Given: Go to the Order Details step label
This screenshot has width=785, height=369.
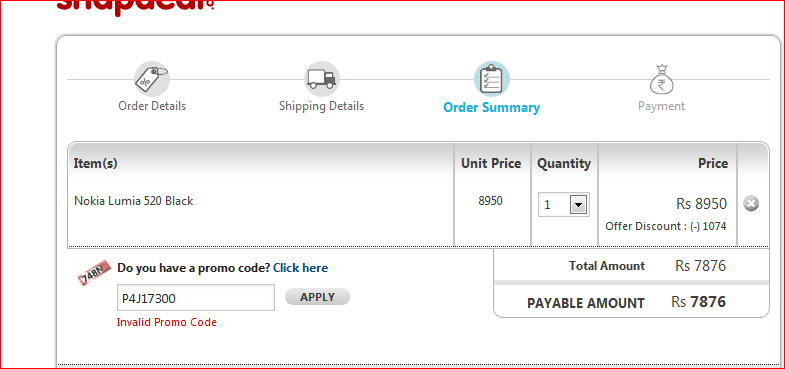Looking at the screenshot, I should click(152, 106).
